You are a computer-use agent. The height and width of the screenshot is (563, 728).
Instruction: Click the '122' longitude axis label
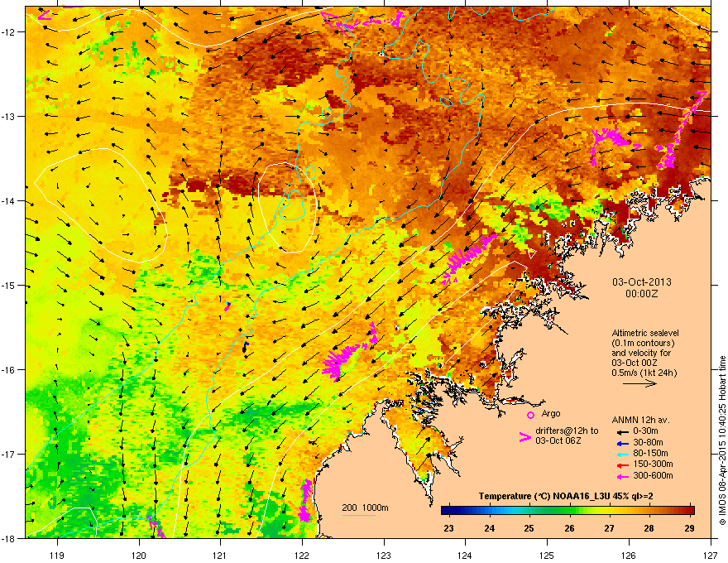pyautogui.click(x=302, y=555)
